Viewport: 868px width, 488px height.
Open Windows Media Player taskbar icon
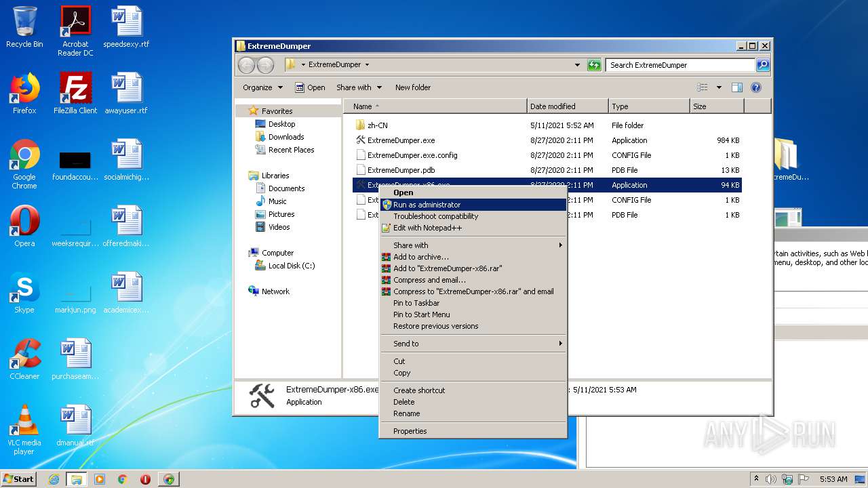[x=100, y=479]
